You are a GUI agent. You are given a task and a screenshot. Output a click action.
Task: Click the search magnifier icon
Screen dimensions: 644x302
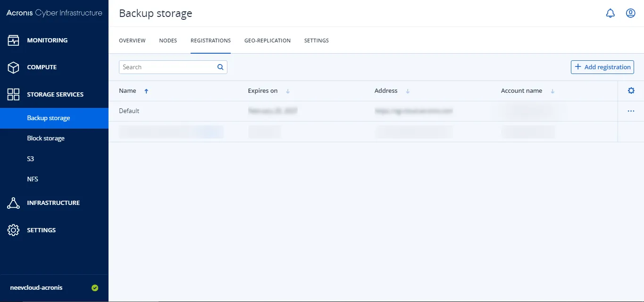click(x=220, y=67)
